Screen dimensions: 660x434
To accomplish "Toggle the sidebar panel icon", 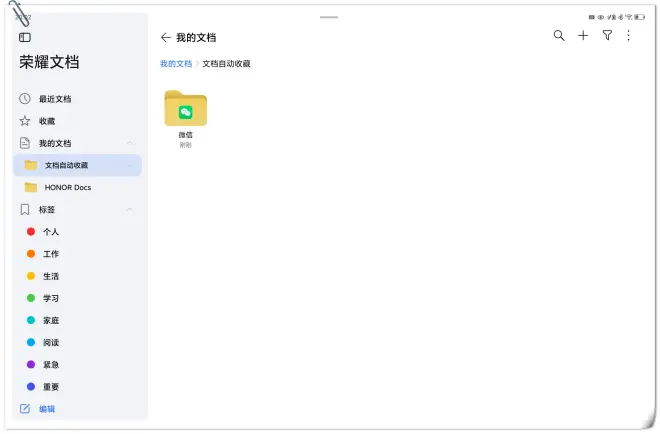I will [25, 37].
